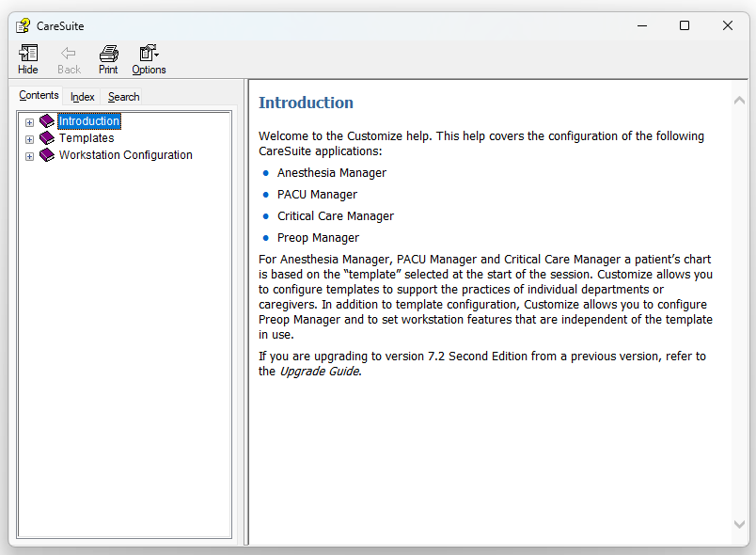Expand the Introduction tree node
This screenshot has width=756, height=555.
[29, 122]
